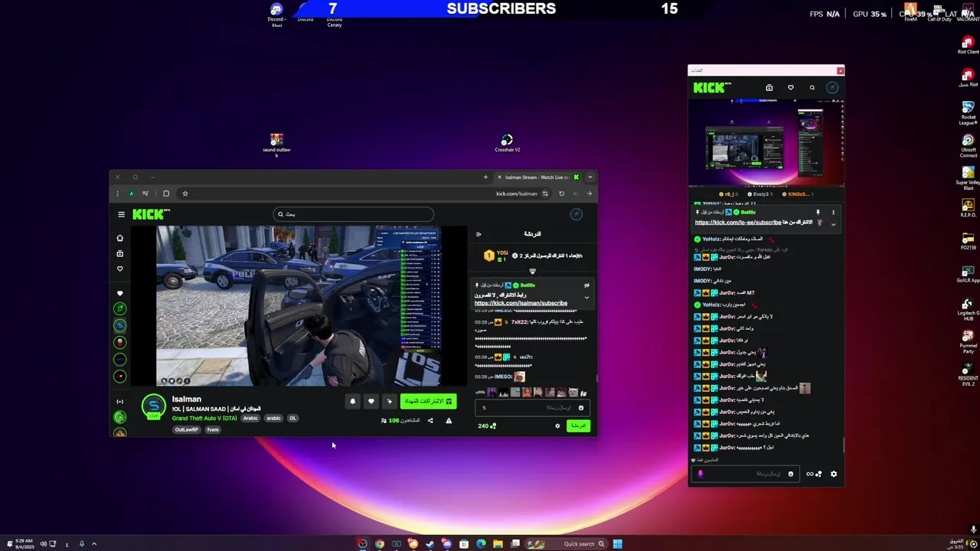This screenshot has height=551, width=980.
Task: Open the browser extensions puzzle icon
Action: click(x=166, y=194)
